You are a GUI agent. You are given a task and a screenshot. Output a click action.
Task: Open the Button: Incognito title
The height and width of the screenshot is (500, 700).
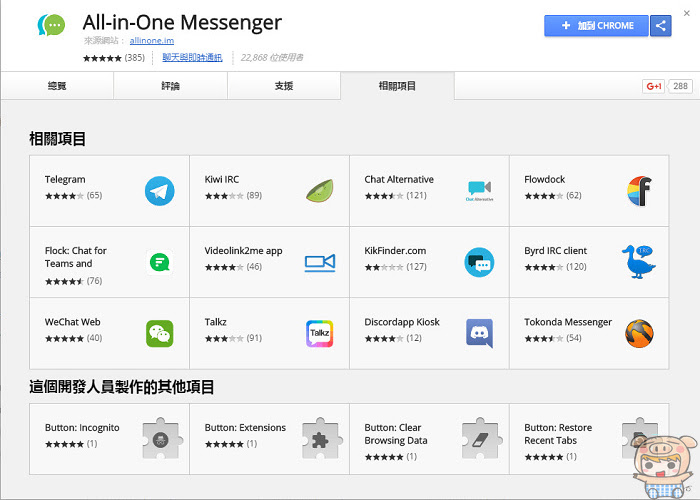(82, 428)
